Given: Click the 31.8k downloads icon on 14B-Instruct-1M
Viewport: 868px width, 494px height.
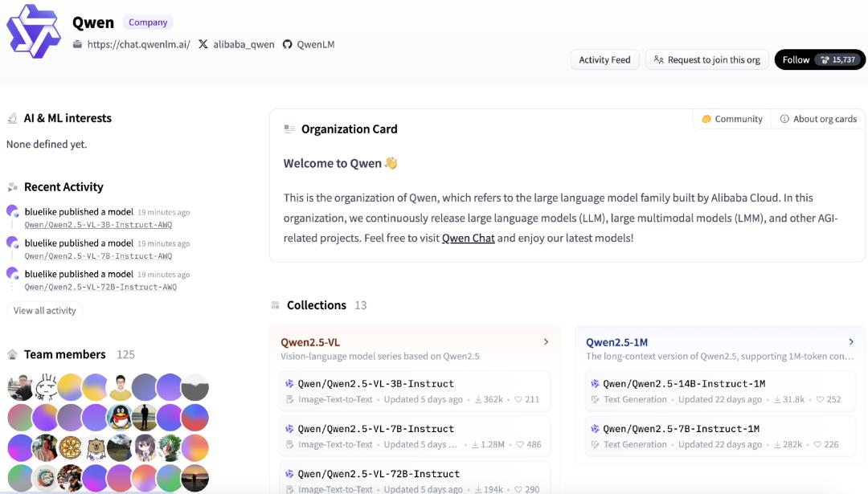Looking at the screenshot, I should [x=777, y=399].
